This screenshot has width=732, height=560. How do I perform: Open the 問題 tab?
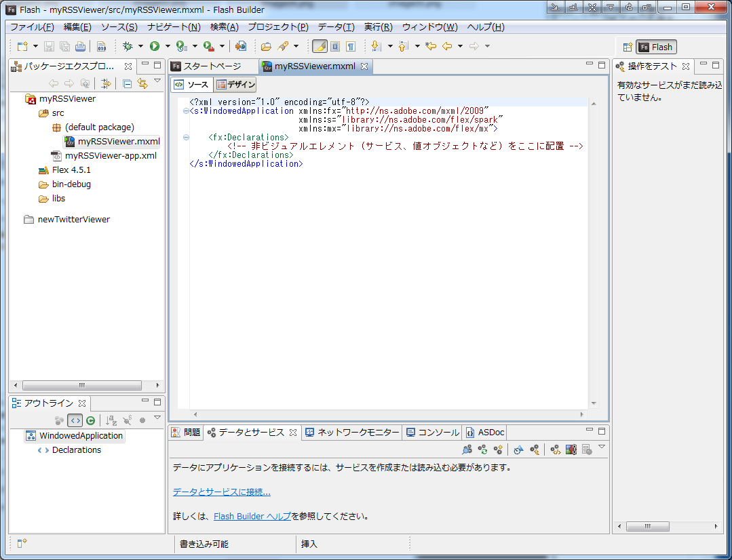click(186, 433)
